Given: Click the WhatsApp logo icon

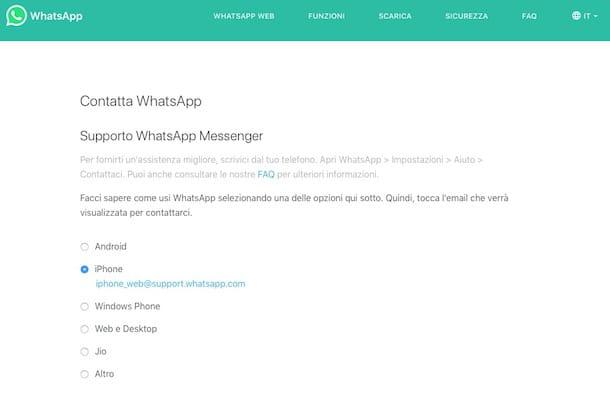Looking at the screenshot, I should [x=16, y=16].
